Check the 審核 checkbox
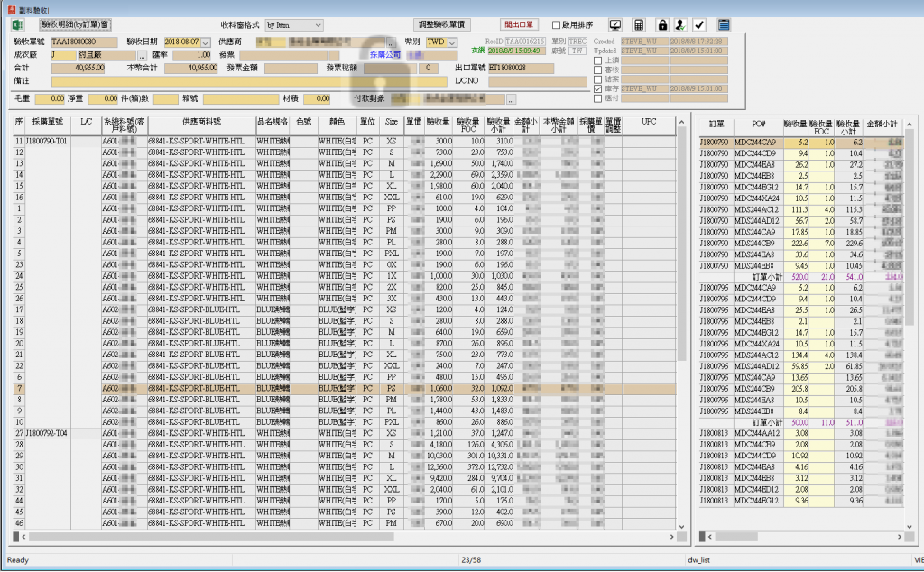This screenshot has height=572, width=924. pyautogui.click(x=597, y=70)
